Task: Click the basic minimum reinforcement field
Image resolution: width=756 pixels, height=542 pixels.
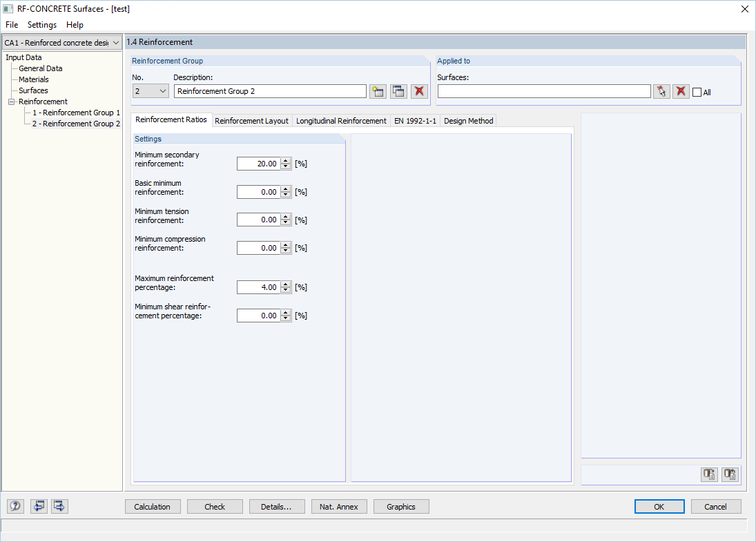Action: pos(259,192)
